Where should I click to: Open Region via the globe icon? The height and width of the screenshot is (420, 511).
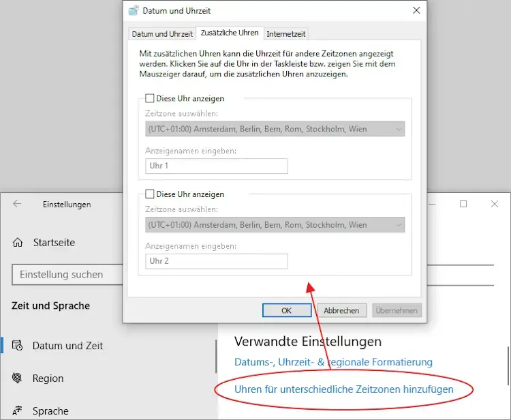click(18, 378)
